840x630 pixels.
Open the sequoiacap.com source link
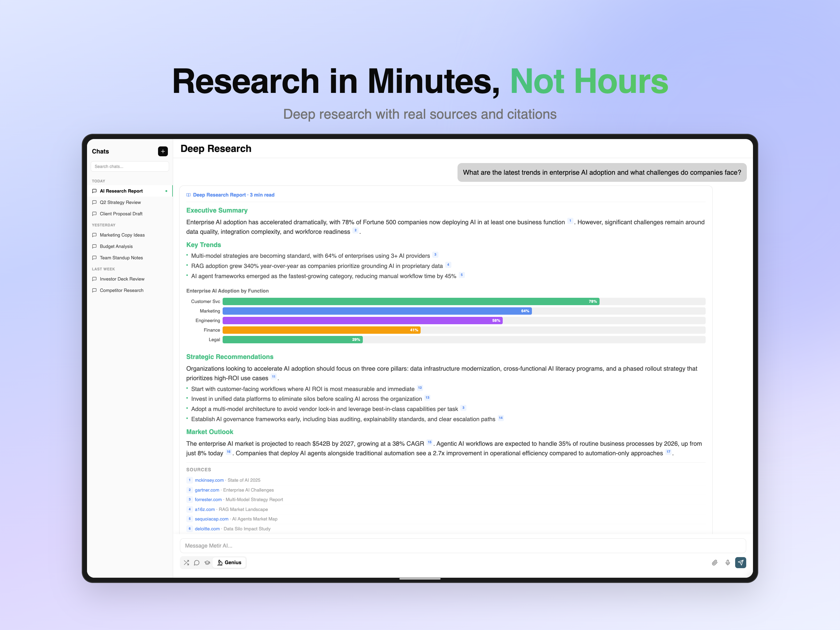[212, 519]
